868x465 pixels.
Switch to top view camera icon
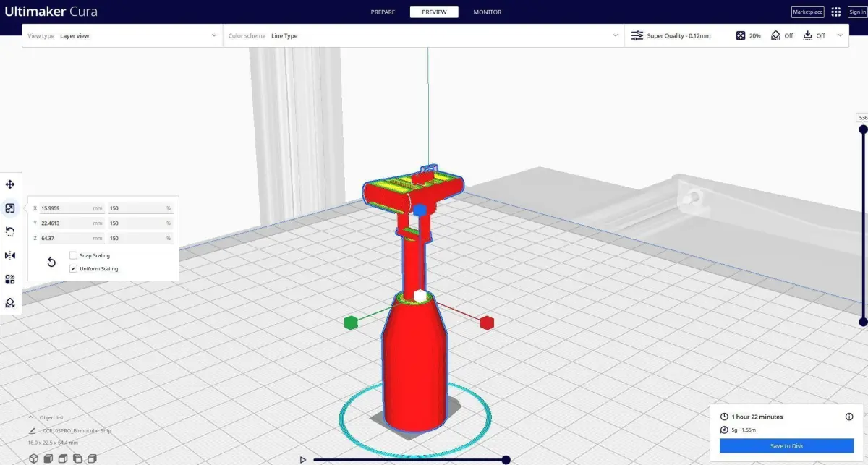63,458
